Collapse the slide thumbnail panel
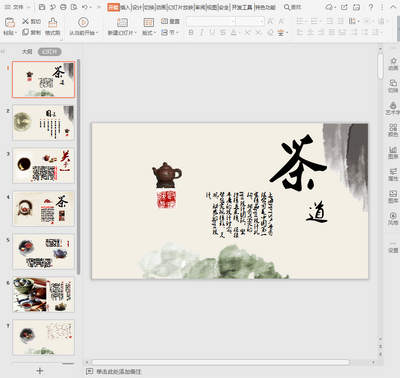Image resolution: width=400 pixels, height=378 pixels. pyautogui.click(x=3, y=51)
